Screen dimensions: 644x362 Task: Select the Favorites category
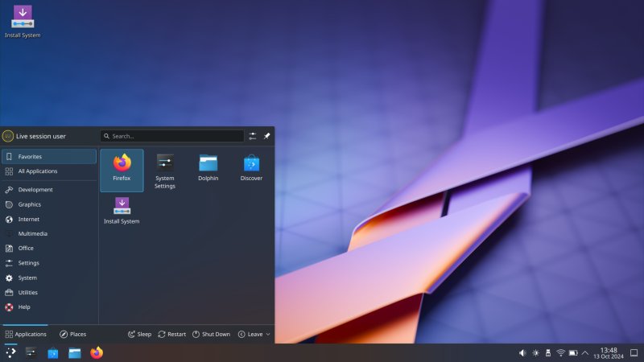click(x=49, y=156)
